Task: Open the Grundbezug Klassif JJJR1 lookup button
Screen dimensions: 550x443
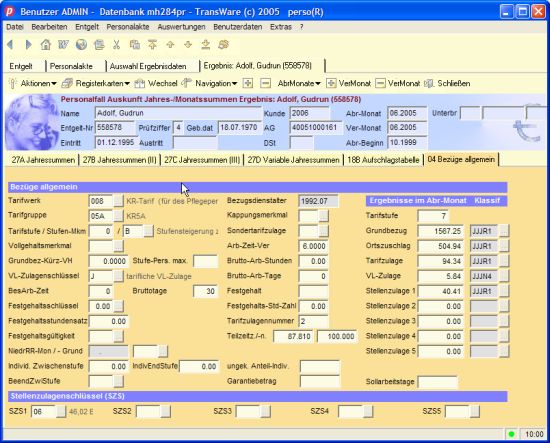Action: pyautogui.click(x=504, y=231)
